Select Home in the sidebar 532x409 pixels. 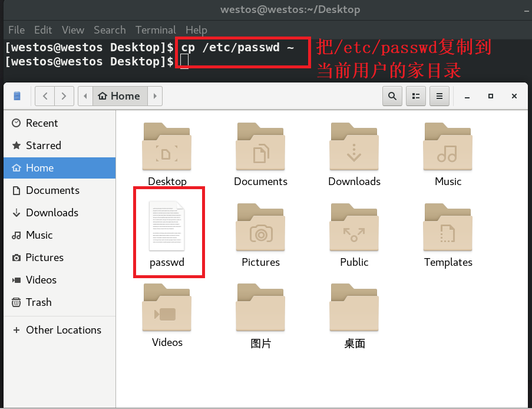point(60,168)
